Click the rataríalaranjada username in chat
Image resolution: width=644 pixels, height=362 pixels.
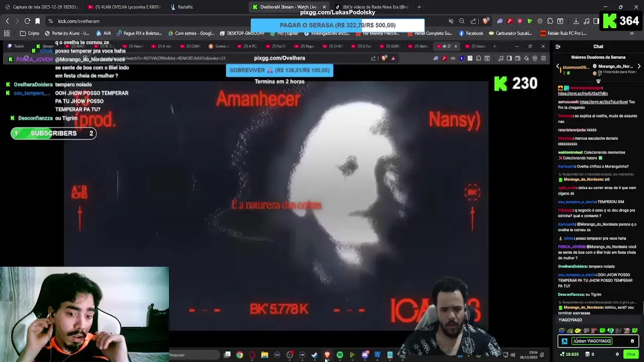(x=572, y=130)
